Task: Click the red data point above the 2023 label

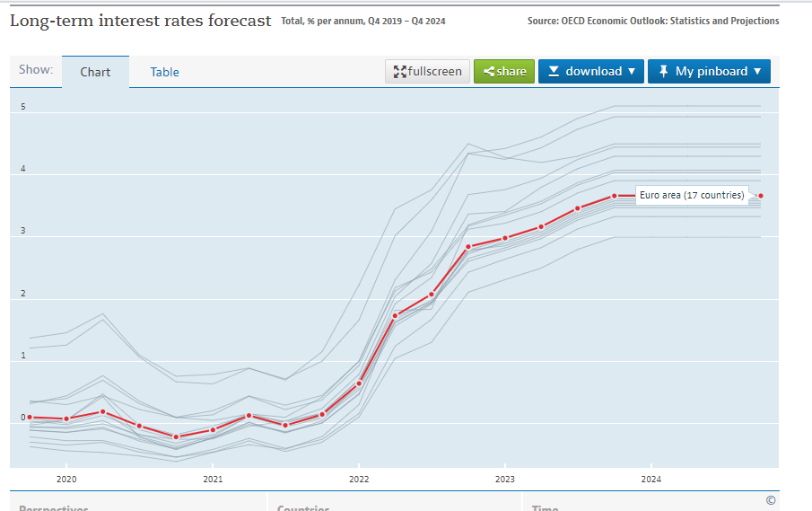Action: click(x=505, y=238)
